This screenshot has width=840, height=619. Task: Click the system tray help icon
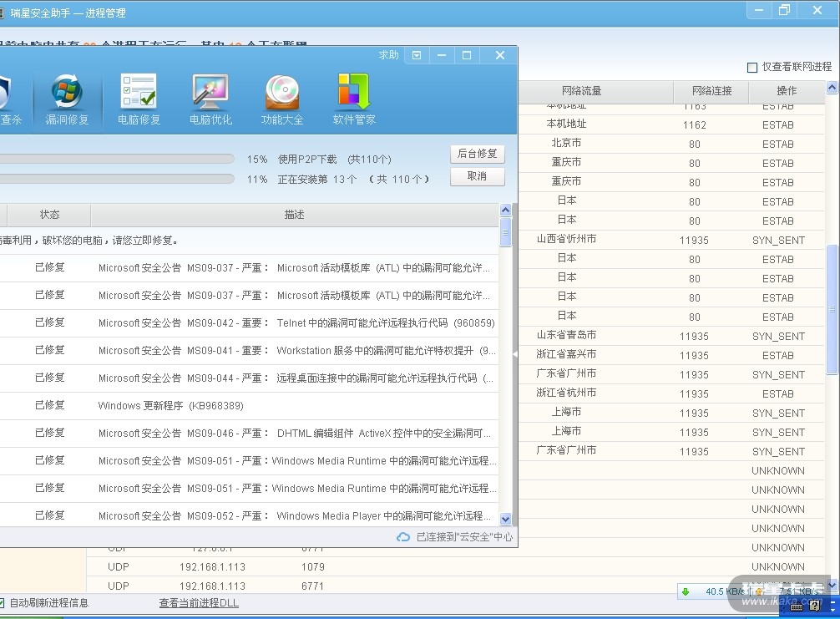(815, 606)
